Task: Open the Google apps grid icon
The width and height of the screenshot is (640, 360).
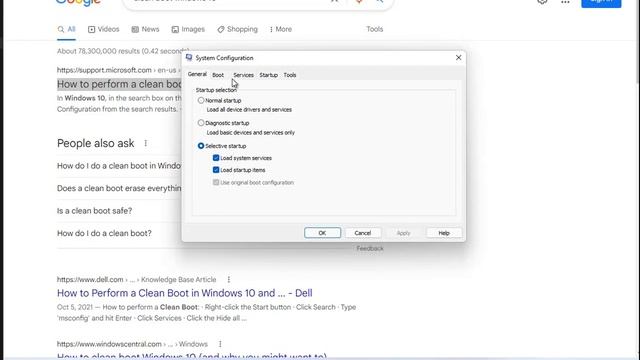Action: pos(565,2)
